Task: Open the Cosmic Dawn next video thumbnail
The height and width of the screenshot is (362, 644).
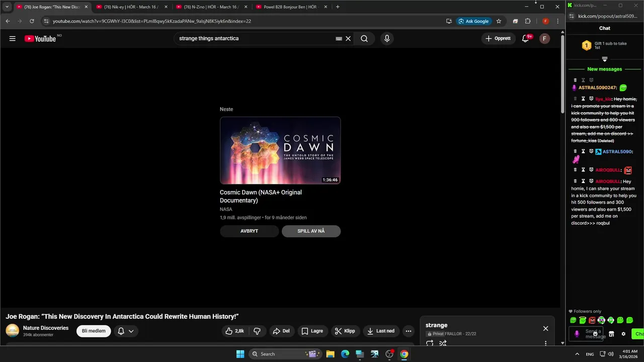Action: coord(280,150)
